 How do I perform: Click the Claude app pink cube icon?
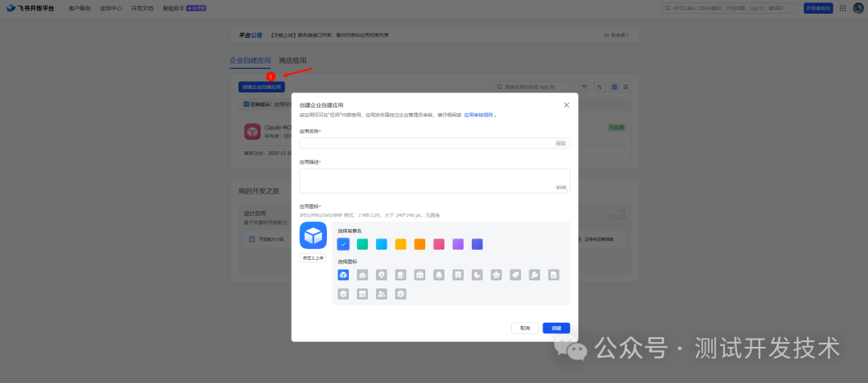coord(252,132)
